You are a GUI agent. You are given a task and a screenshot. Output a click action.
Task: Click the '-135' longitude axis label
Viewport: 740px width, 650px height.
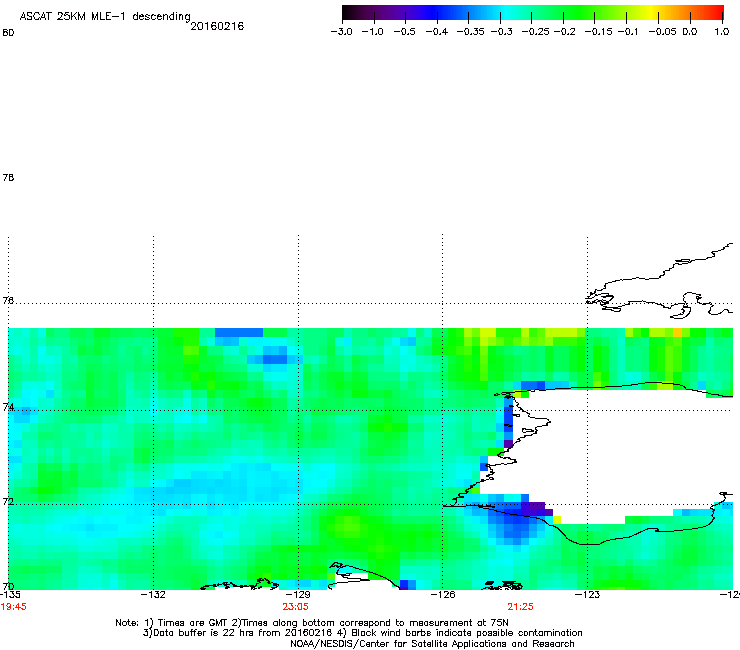tap(10, 595)
